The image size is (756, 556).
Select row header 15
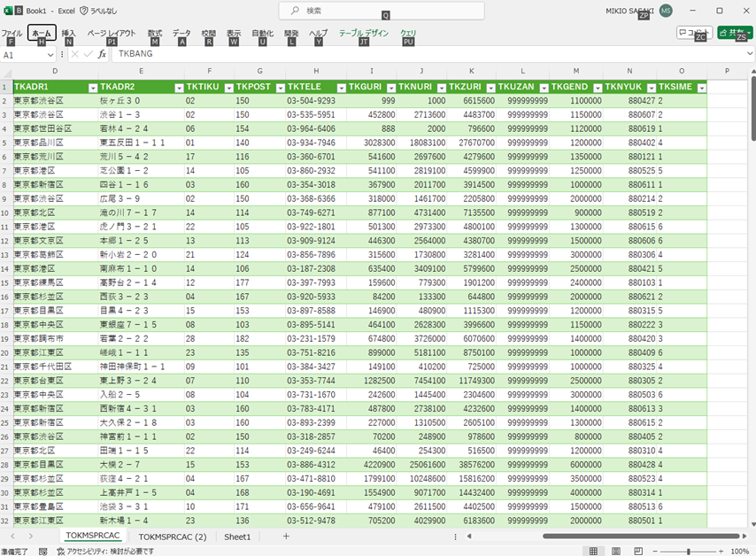pyautogui.click(x=4, y=283)
